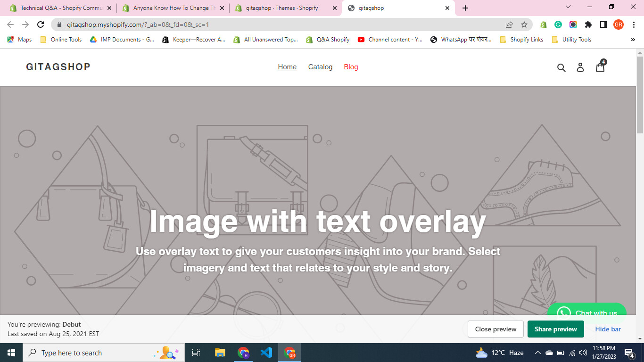
Task: Click the store search magnifier icon
Action: tap(561, 67)
